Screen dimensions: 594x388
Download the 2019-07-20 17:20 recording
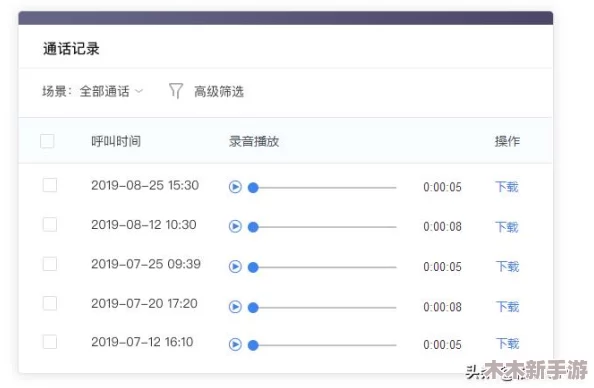[508, 306]
